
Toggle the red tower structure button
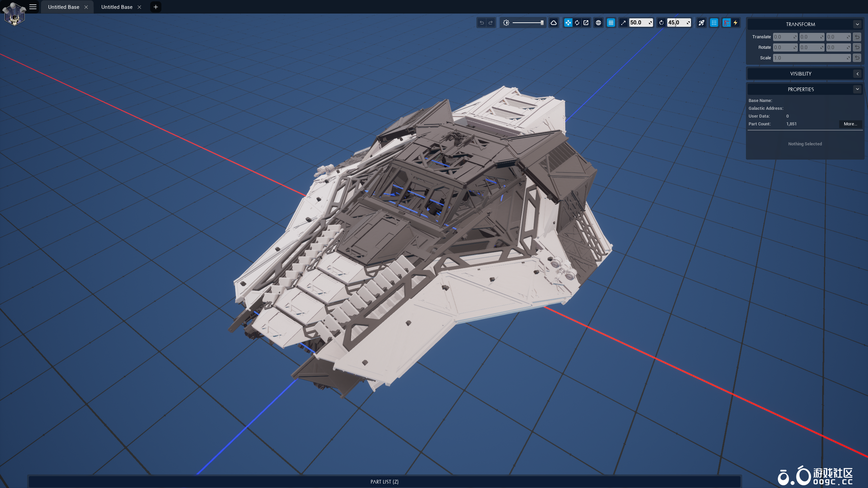pyautogui.click(x=726, y=23)
